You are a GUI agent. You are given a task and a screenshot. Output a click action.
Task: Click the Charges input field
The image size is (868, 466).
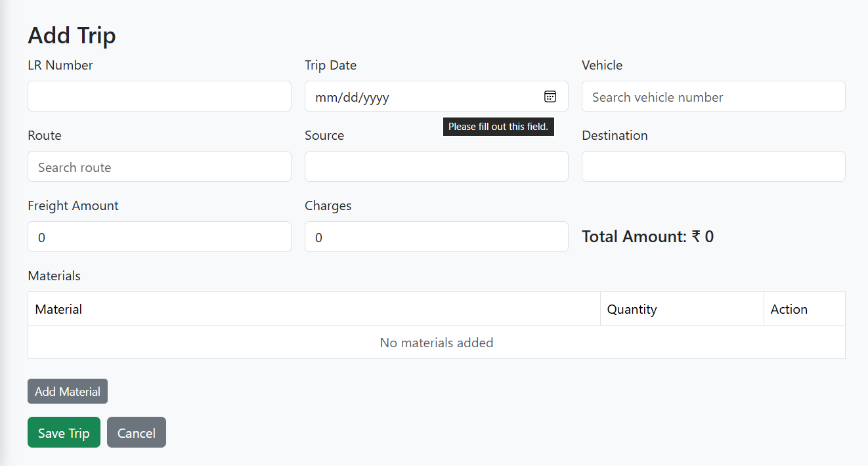(437, 237)
